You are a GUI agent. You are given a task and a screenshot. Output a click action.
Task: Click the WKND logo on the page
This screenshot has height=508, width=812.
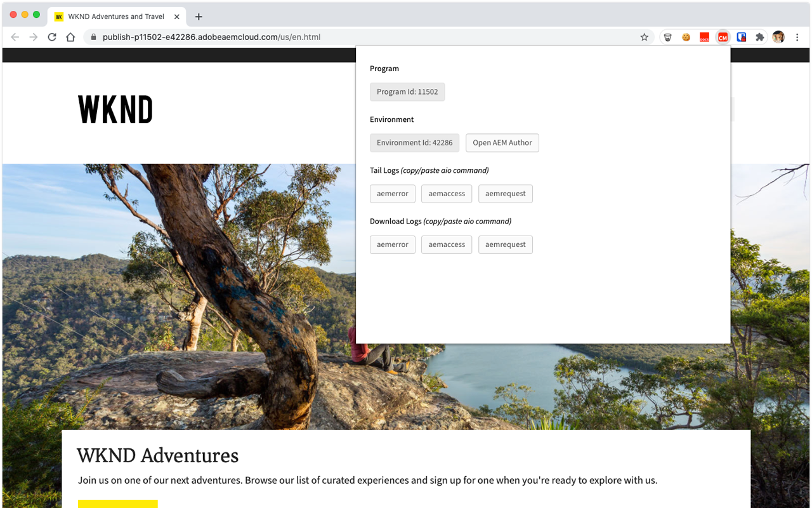pos(115,110)
